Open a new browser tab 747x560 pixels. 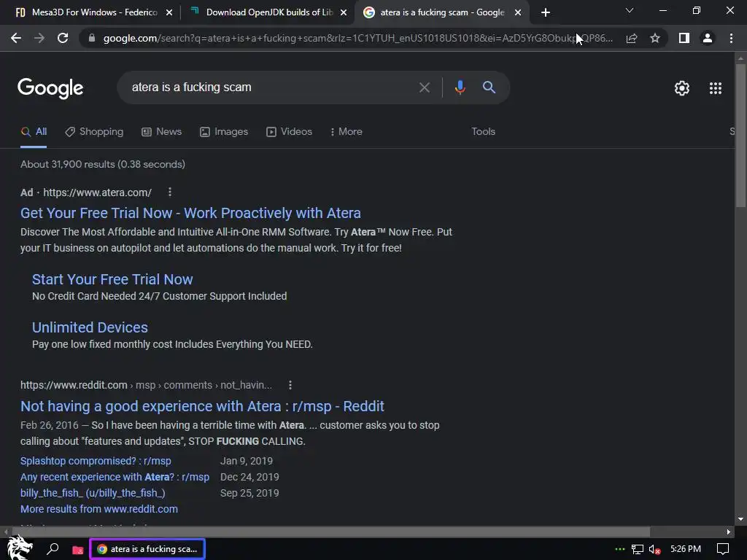pyautogui.click(x=546, y=12)
